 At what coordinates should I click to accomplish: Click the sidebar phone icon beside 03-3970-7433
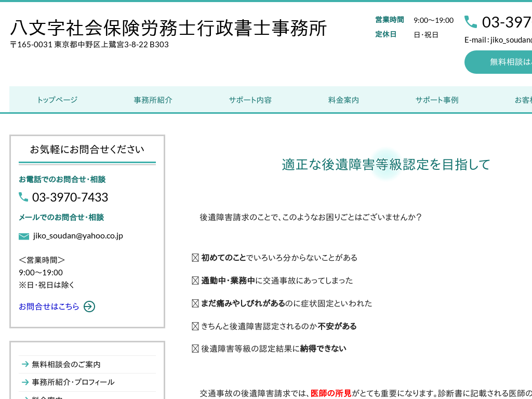pos(23,197)
